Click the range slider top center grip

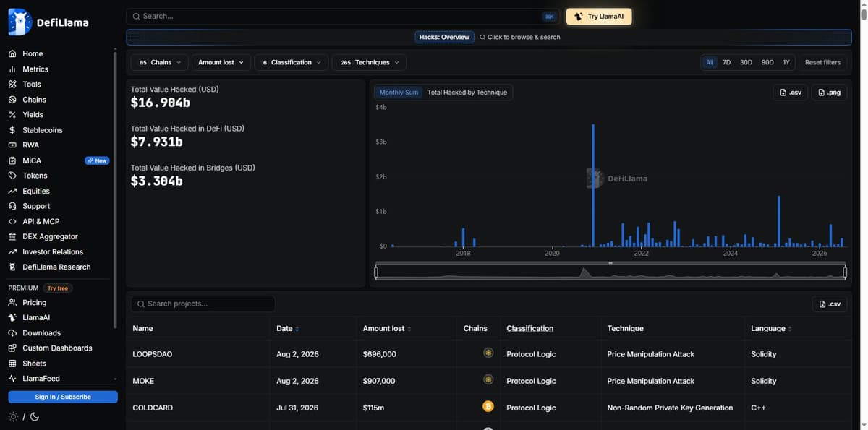point(610,263)
